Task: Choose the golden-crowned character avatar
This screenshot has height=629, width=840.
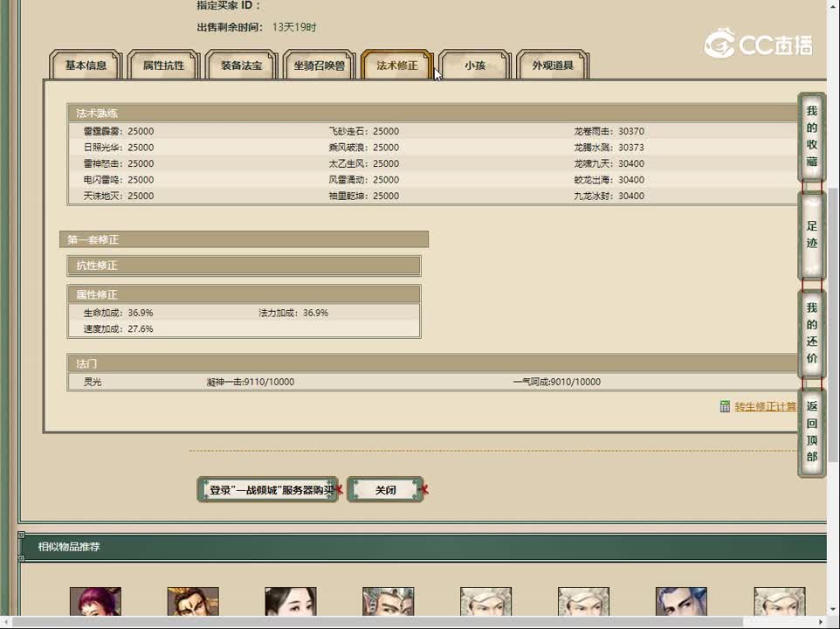Action: [x=193, y=603]
